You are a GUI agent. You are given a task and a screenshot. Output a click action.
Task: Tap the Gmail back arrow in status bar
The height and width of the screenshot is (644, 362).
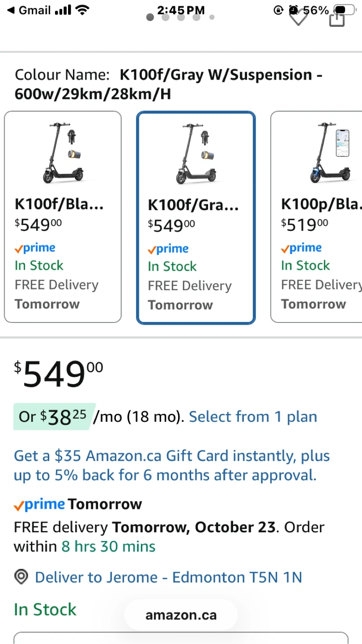(x=11, y=10)
